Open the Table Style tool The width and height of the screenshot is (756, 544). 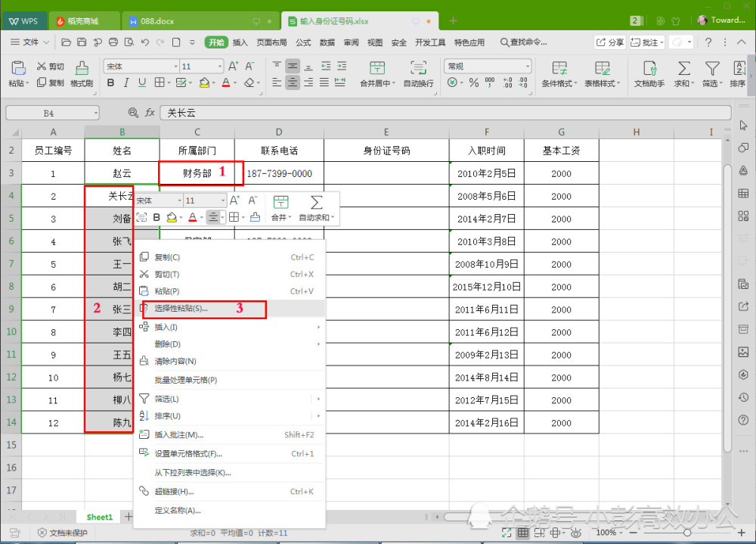coord(603,74)
